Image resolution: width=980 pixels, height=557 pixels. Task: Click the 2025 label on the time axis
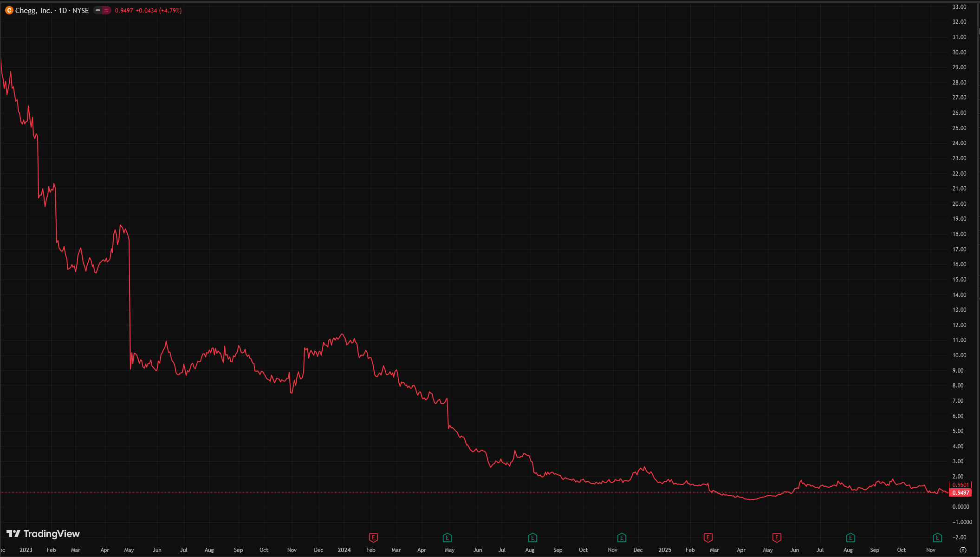(x=665, y=550)
